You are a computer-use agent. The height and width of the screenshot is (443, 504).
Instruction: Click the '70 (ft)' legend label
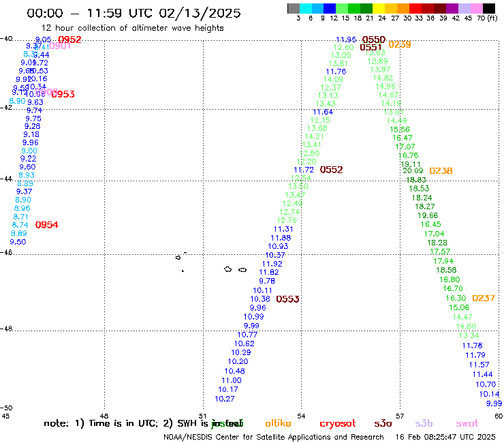tap(487, 18)
